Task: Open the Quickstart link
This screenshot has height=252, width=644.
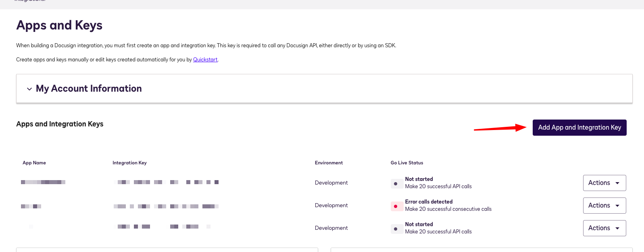Action: tap(205, 59)
